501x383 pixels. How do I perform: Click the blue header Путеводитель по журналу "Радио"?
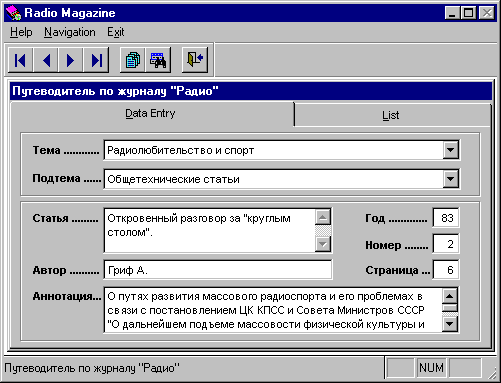[x=251, y=91]
